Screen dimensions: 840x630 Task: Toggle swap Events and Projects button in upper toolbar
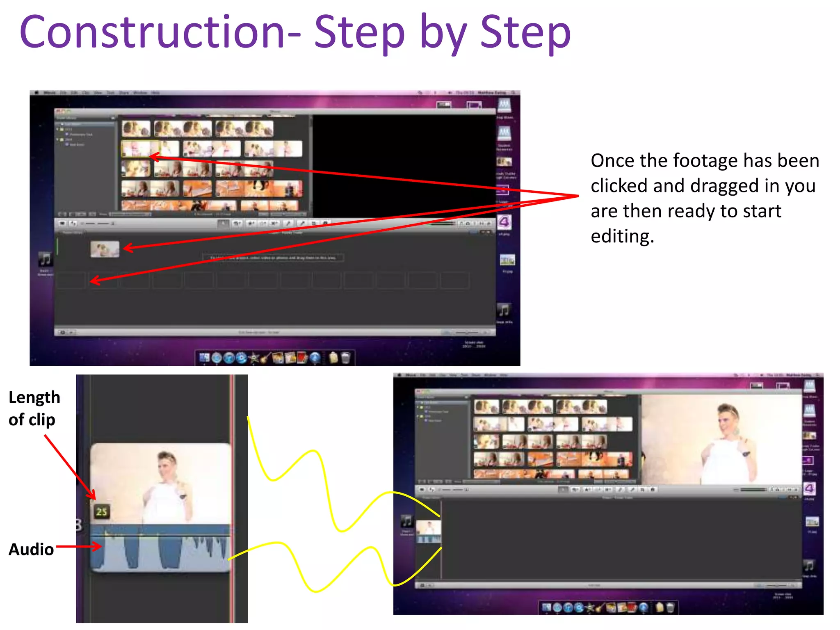click(73, 224)
